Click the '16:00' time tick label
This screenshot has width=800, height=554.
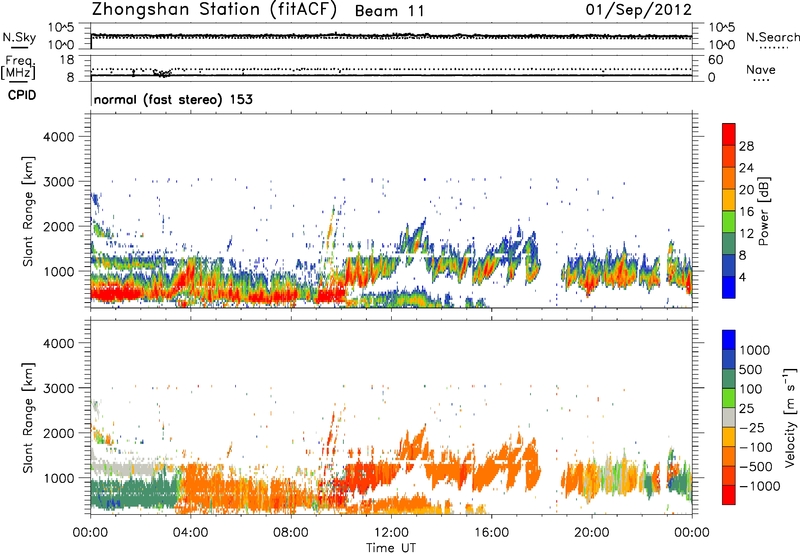[x=491, y=533]
